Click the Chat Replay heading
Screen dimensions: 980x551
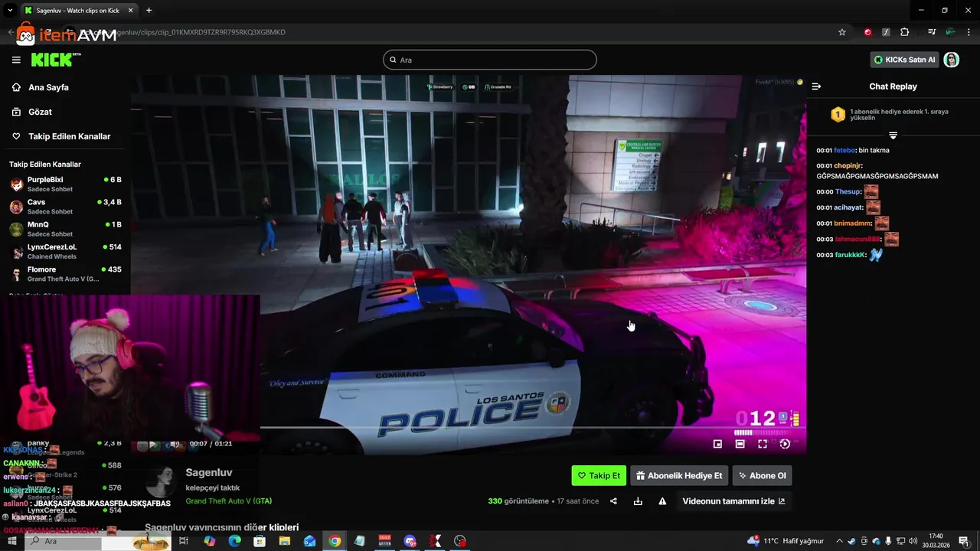click(893, 86)
